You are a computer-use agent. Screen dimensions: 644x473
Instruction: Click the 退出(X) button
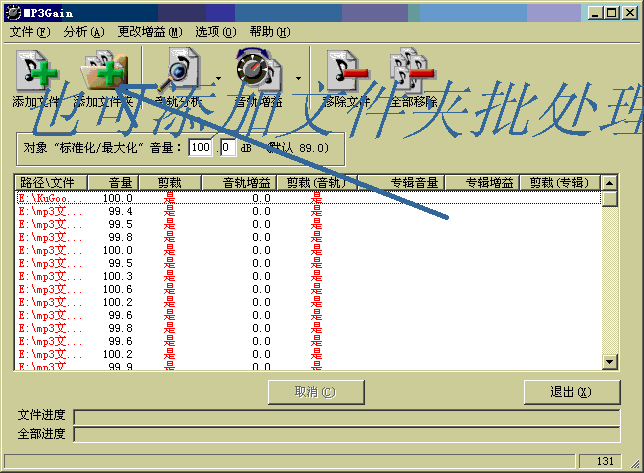point(572,392)
